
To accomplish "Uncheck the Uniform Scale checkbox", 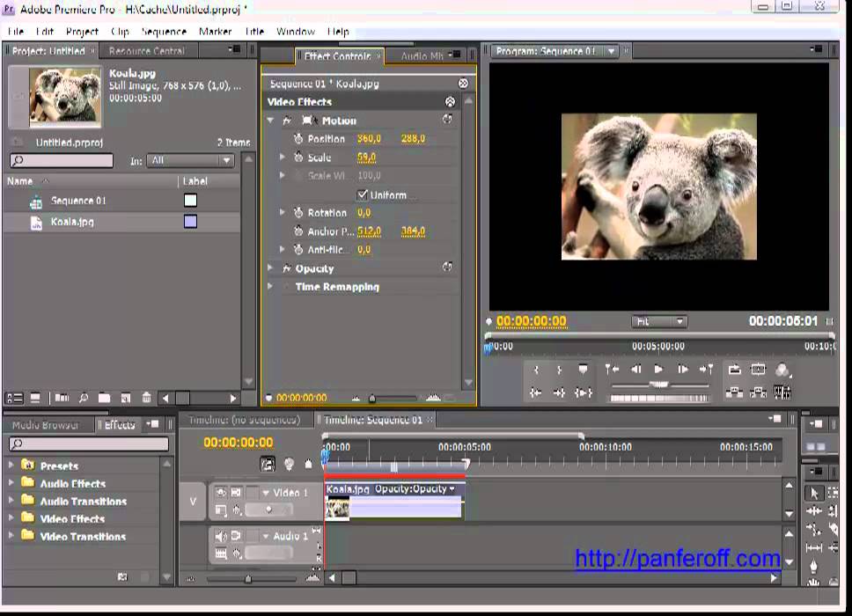I will tap(362, 194).
